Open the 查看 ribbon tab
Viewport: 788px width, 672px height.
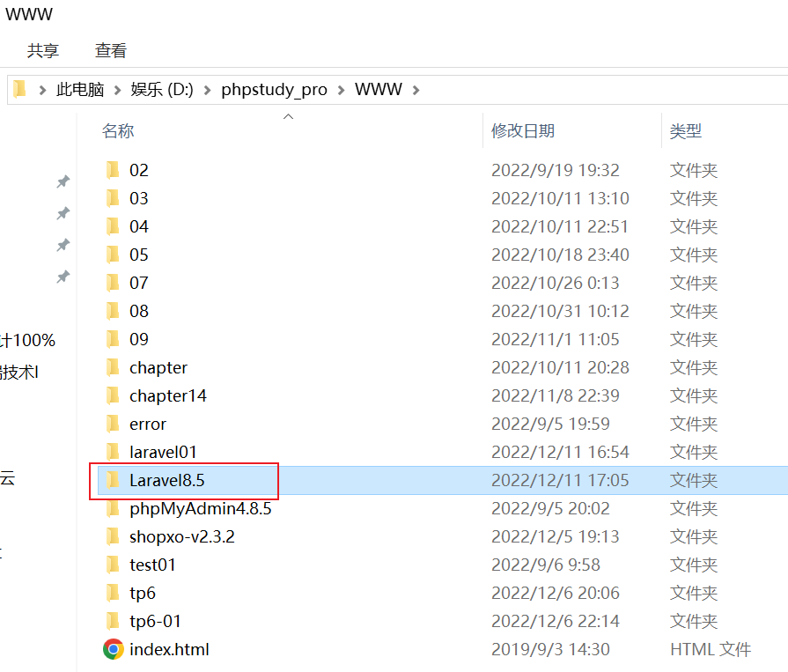[x=111, y=50]
